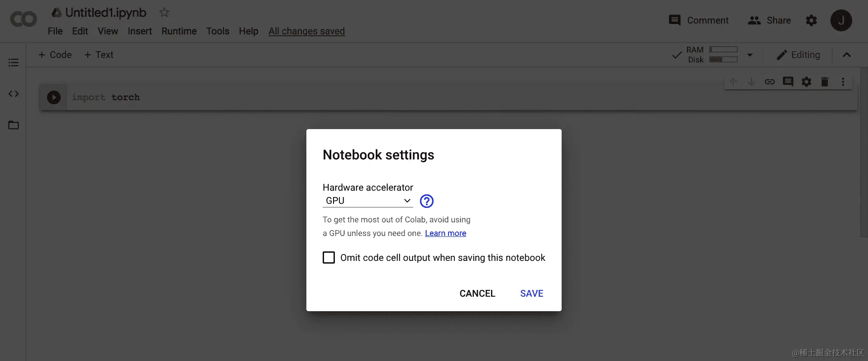Open more cell actions menu
The image size is (868, 361).
point(843,82)
